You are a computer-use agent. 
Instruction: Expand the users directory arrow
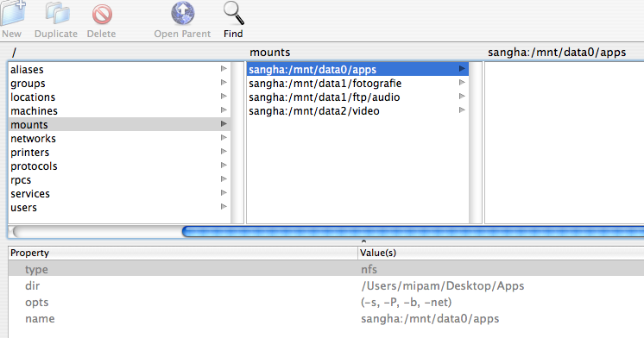224,206
